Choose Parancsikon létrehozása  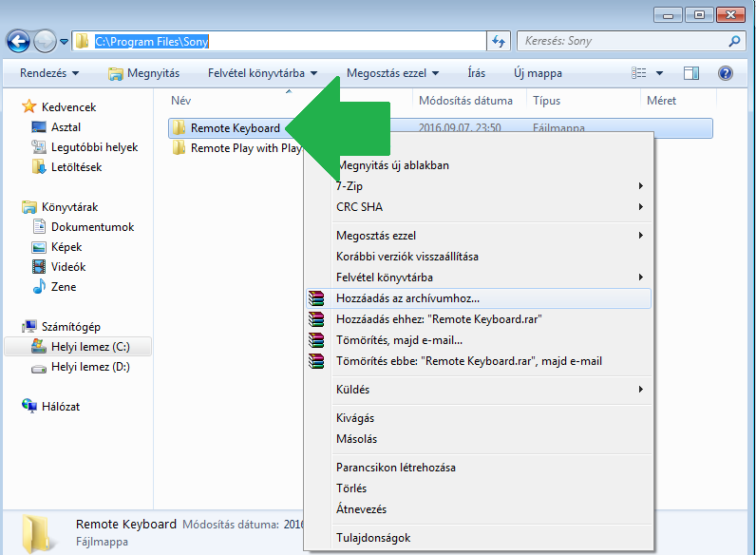(x=479, y=468)
